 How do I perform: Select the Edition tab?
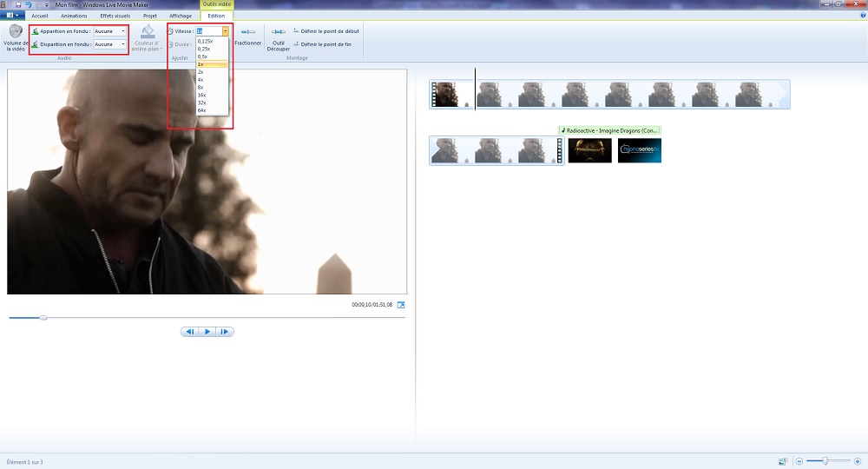[216, 16]
